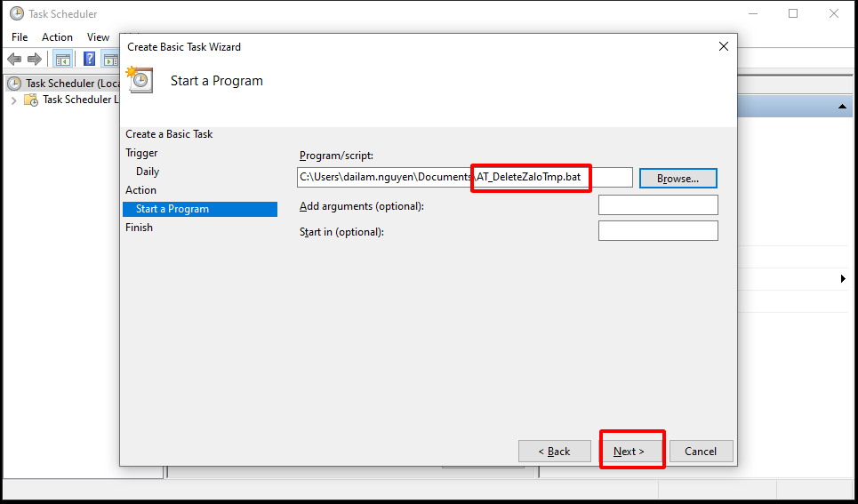Toggle the Show/Hide Console Tree icon
858x504 pixels.
coord(63,60)
